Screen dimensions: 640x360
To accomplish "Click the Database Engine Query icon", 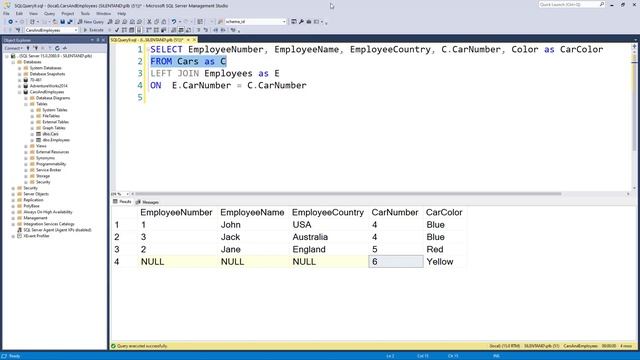I will 110,22.
